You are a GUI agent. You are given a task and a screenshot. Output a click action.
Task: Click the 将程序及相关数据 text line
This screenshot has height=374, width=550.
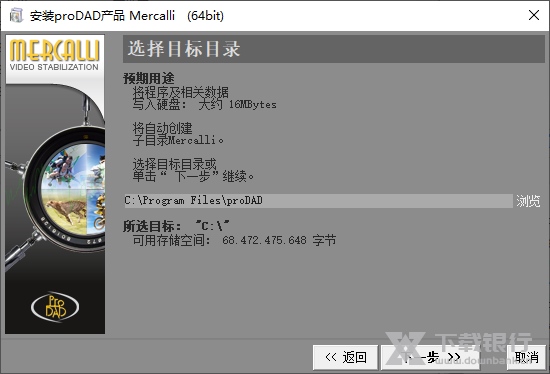(x=181, y=93)
